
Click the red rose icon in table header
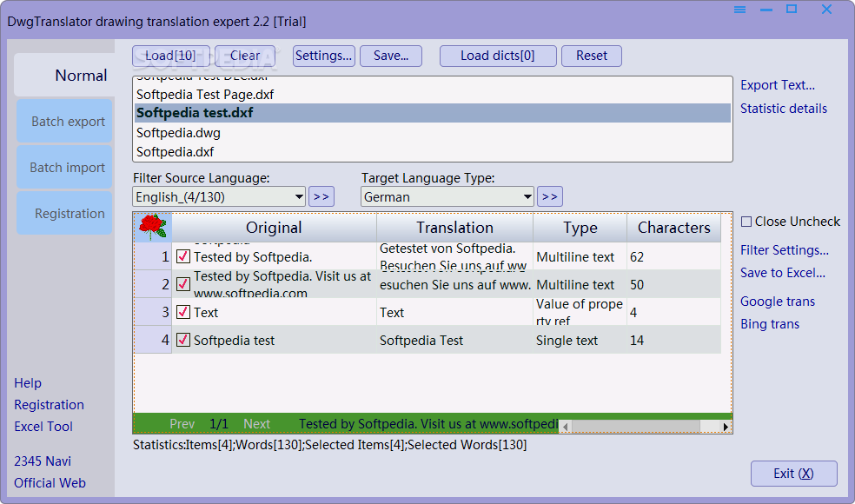(153, 227)
